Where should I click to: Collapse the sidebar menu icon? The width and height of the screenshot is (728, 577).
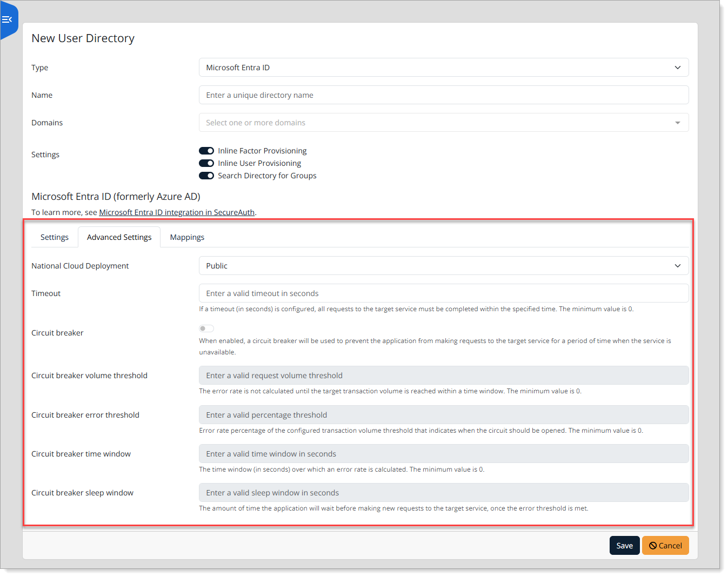7,19
